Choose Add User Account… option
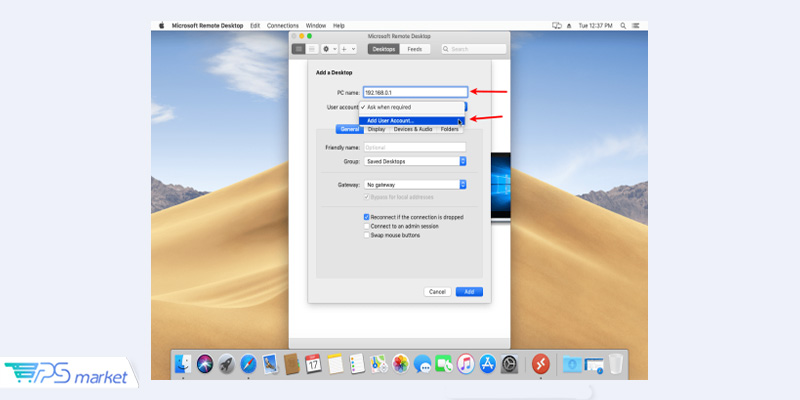Viewport: 800px width, 400px height. 412,121
